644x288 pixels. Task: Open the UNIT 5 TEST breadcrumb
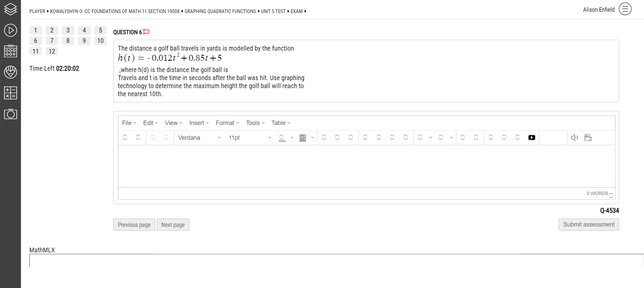click(273, 11)
